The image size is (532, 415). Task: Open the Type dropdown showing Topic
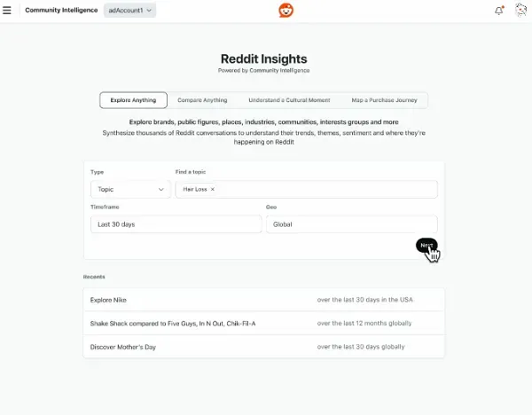click(x=130, y=189)
